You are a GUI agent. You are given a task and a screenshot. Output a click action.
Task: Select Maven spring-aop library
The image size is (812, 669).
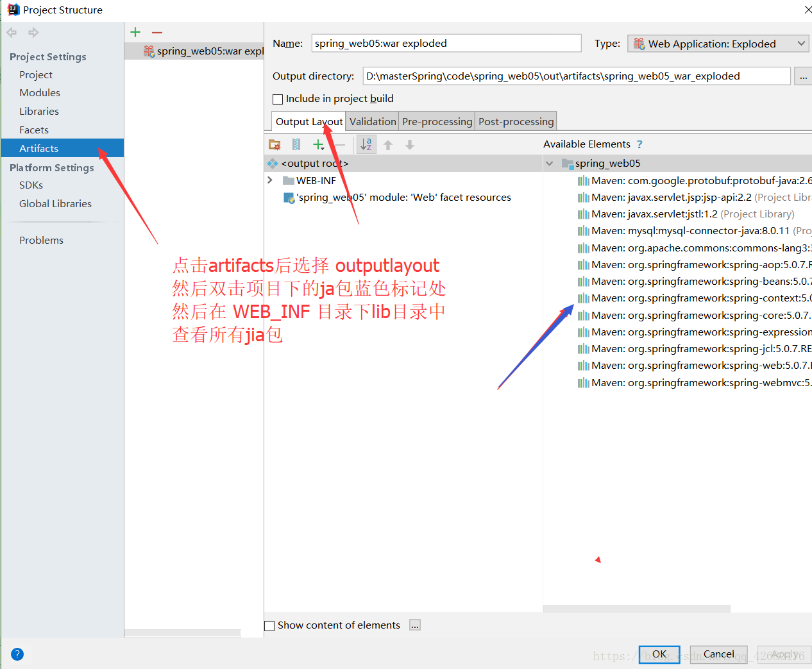click(x=694, y=265)
